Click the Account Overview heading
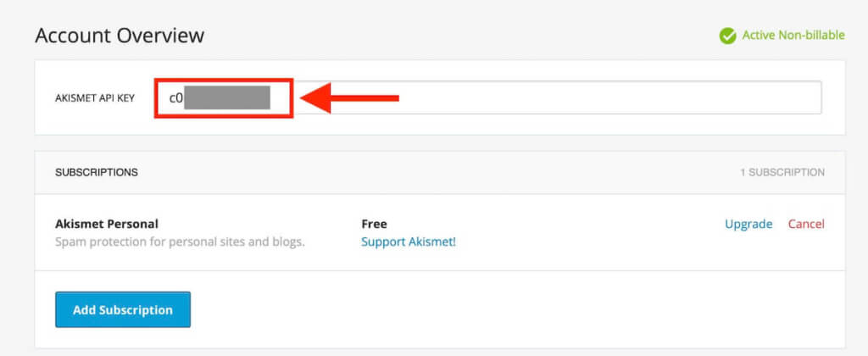This screenshot has width=868, height=356. pyautogui.click(x=120, y=36)
